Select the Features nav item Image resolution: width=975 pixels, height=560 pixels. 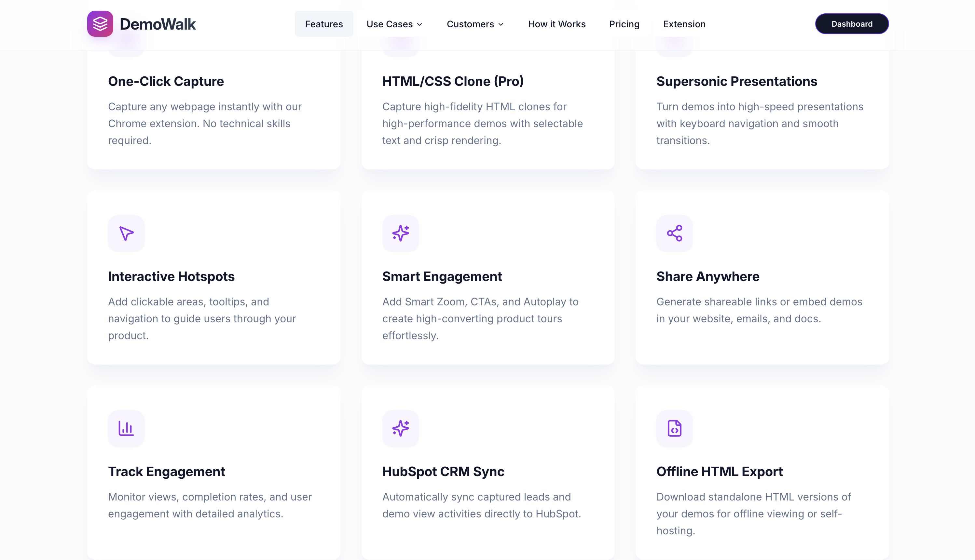point(323,24)
